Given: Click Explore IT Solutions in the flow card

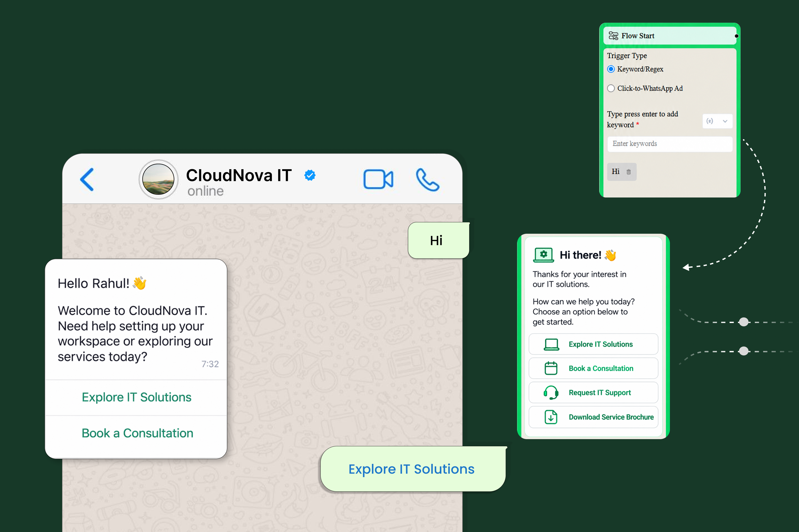Looking at the screenshot, I should (593, 344).
